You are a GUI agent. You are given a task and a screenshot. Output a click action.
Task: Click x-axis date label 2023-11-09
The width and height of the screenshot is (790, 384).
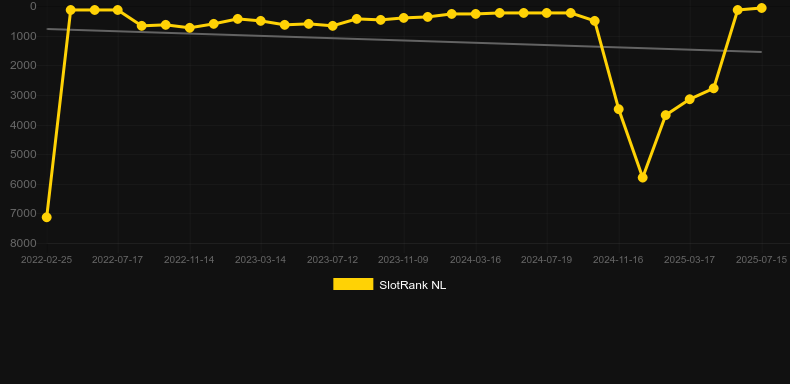[403, 260]
